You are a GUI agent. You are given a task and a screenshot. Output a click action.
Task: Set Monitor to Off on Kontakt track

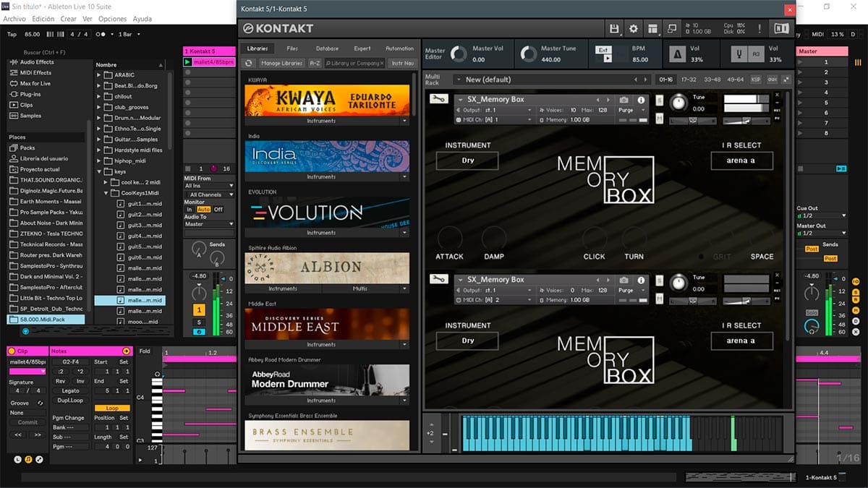point(218,210)
